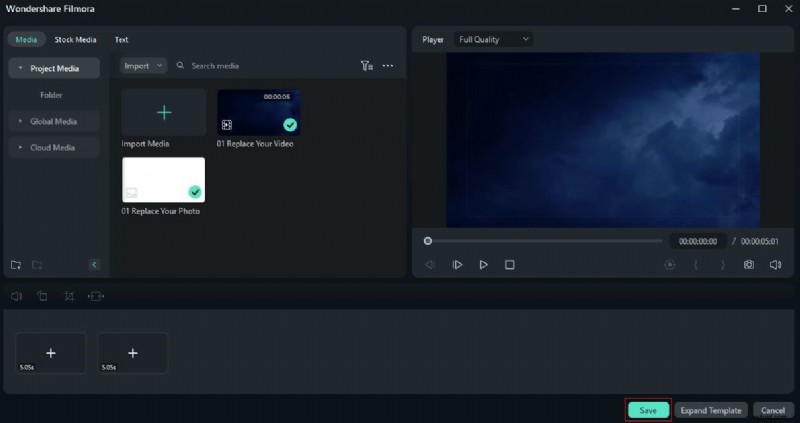800x423 pixels.
Task: Click the render preview circular icon
Action: (x=670, y=265)
